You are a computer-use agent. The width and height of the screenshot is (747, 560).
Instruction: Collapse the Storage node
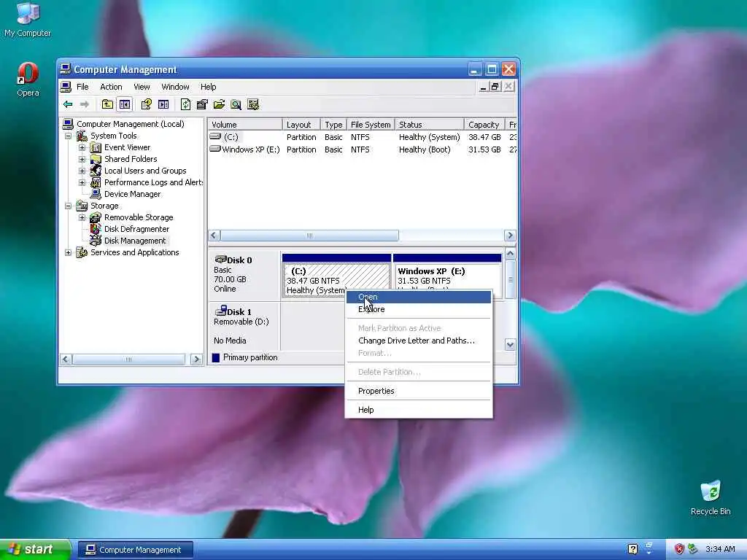68,206
